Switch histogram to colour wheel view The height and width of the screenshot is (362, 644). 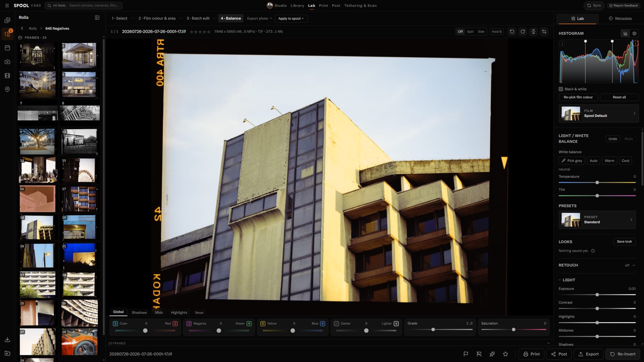[x=634, y=33]
